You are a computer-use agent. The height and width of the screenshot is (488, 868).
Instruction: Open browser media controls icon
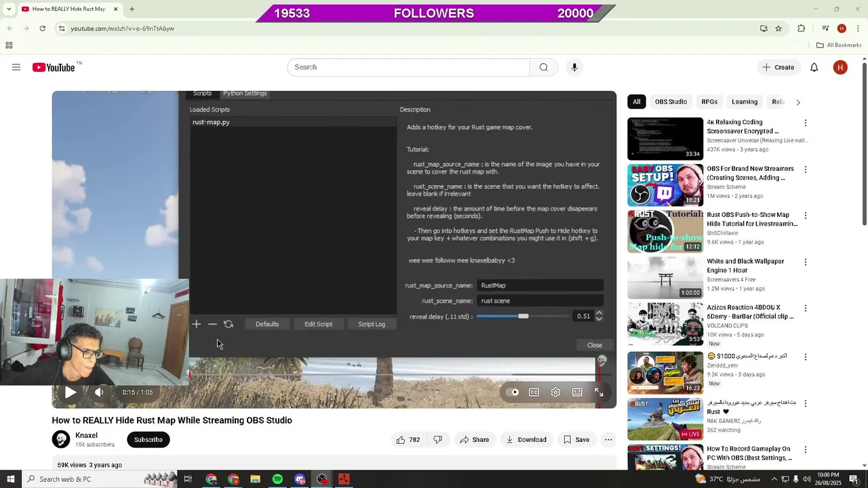(825, 28)
